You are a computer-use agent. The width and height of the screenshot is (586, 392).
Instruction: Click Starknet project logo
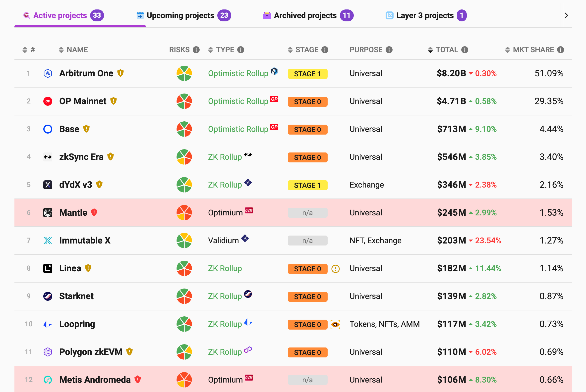(48, 296)
